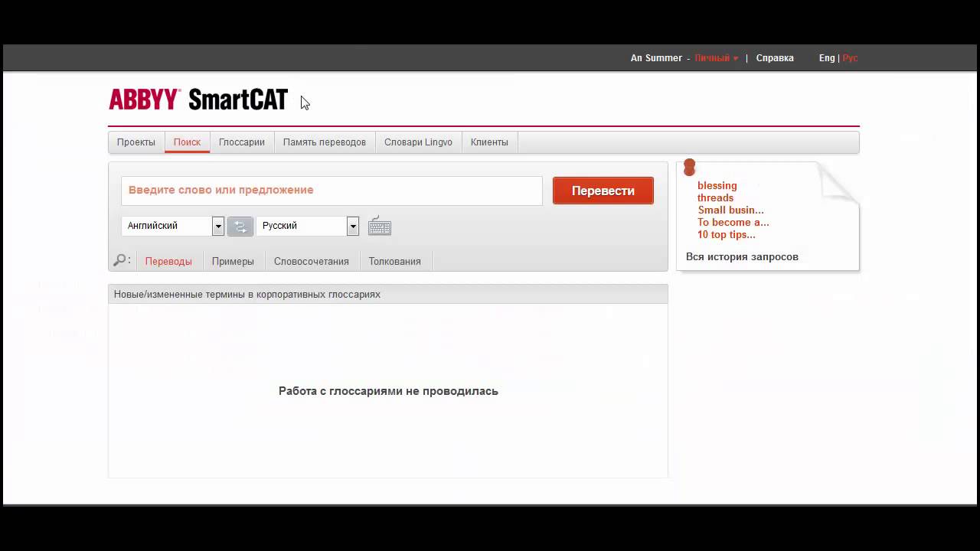The width and height of the screenshot is (980, 551).
Task: Switch to Словари Lingvo tab
Action: (x=418, y=142)
